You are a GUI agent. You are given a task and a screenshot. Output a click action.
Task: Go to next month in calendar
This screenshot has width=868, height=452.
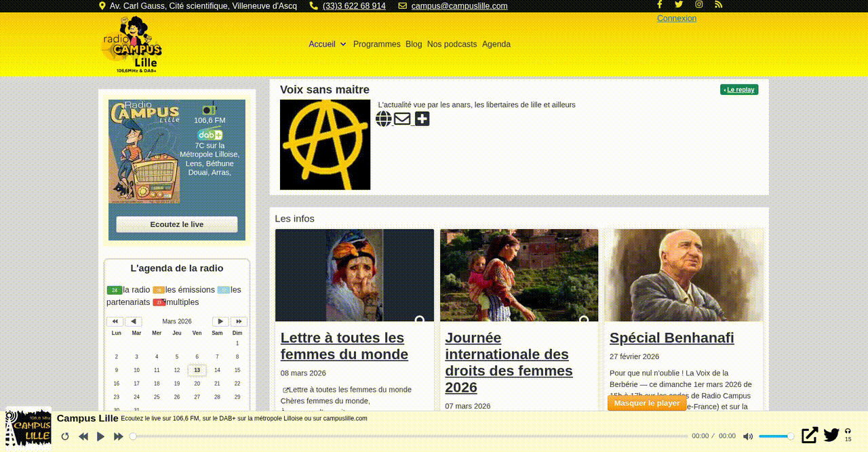click(x=220, y=321)
